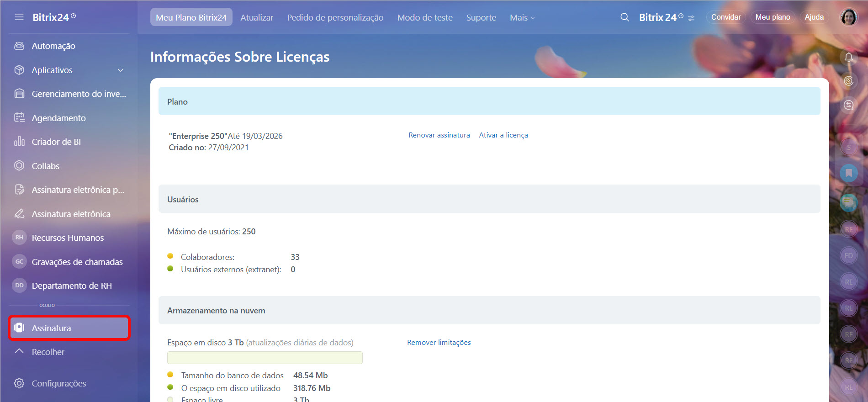Viewport: 868px width, 402px height.
Task: Click the blue bookmark icon
Action: [849, 173]
